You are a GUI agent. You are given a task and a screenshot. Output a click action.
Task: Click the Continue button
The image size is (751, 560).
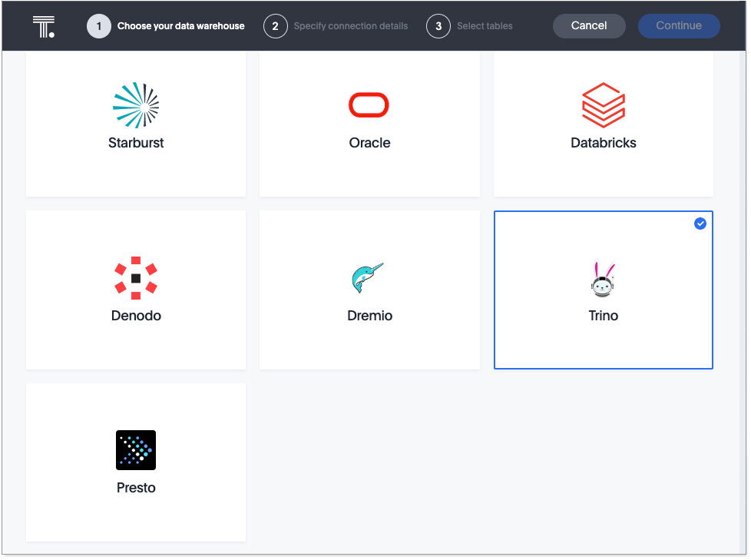[679, 25]
